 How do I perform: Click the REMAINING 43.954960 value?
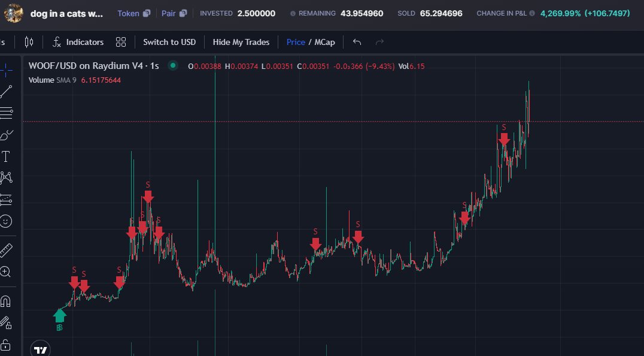click(362, 13)
